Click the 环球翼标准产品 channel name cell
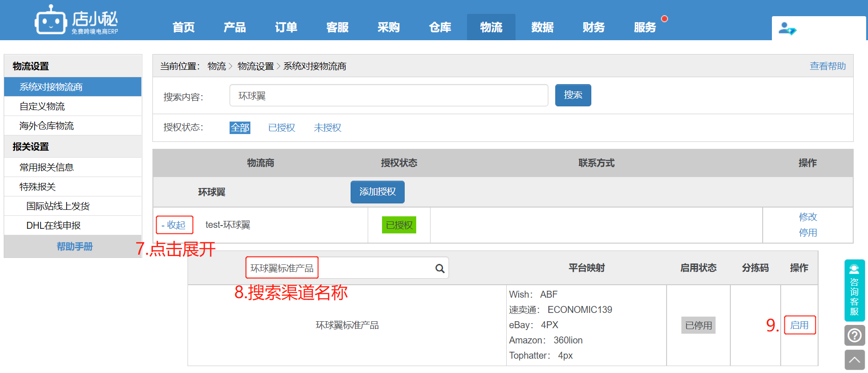This screenshot has width=868, height=373. click(347, 325)
